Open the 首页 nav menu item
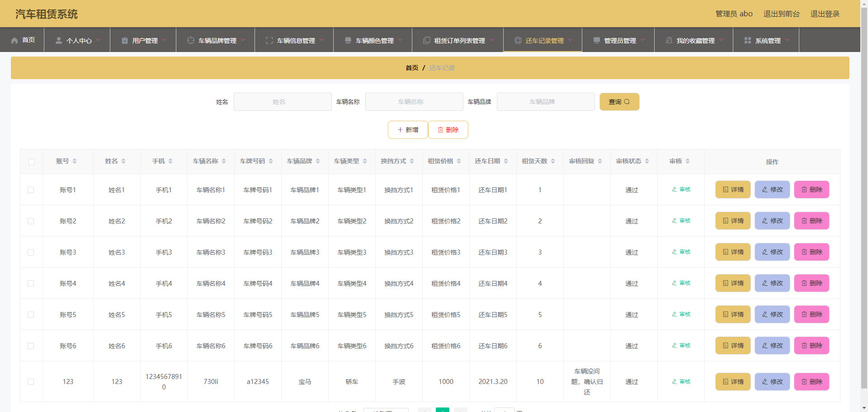The image size is (868, 412). 22,40
